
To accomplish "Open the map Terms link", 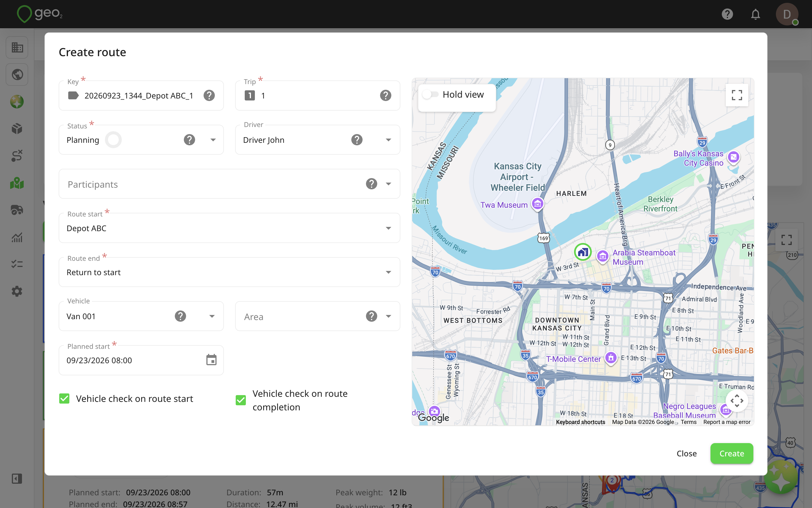I will (689, 422).
